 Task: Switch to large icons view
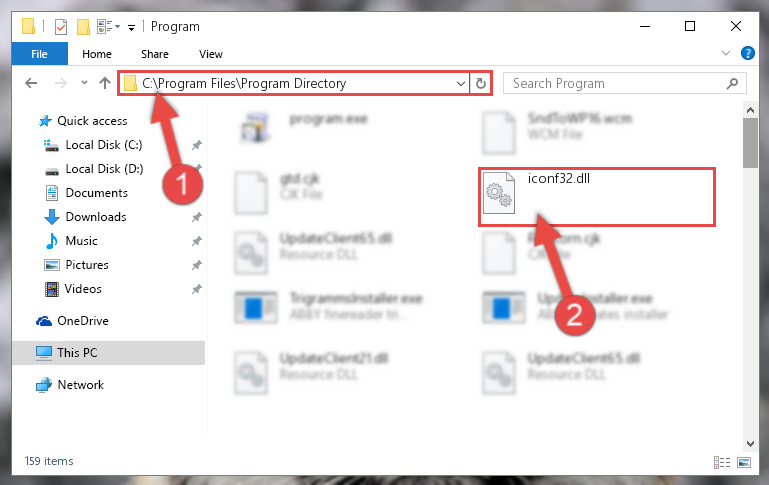point(744,462)
